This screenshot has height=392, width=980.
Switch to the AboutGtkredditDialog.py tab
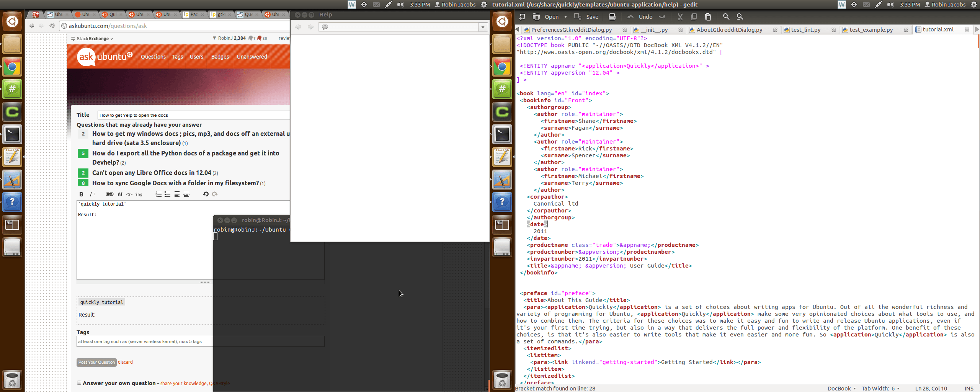(x=729, y=30)
